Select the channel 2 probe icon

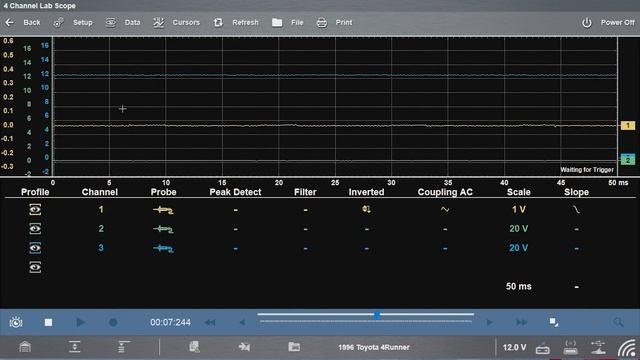163,229
